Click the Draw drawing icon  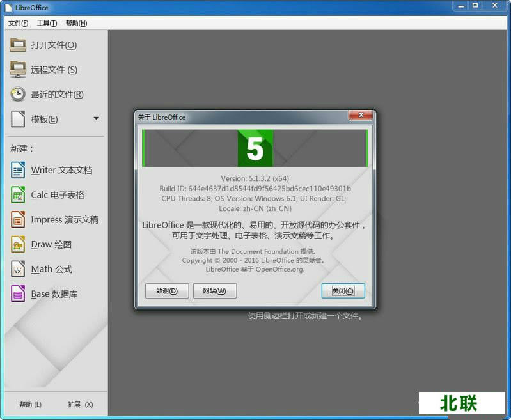point(18,244)
